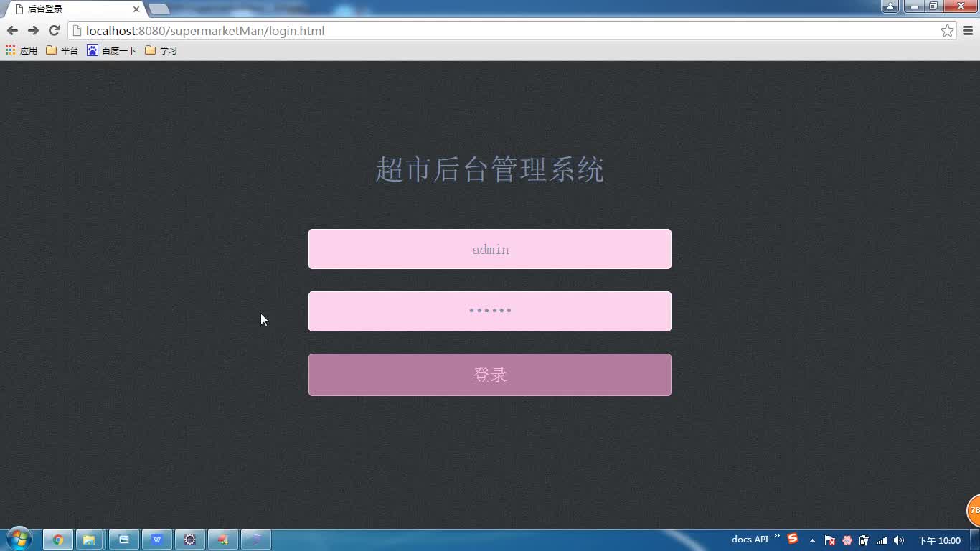Open Chrome from the taskbar
980x551 pixels.
pos(58,540)
